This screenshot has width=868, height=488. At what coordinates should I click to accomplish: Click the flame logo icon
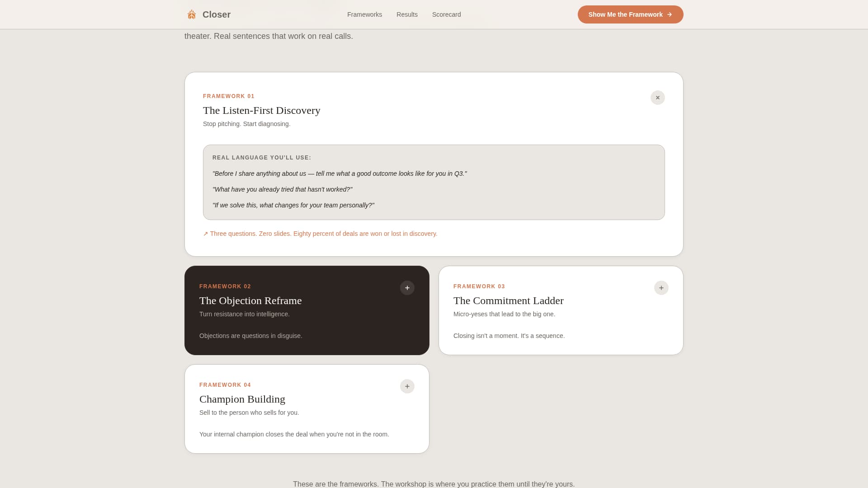[191, 14]
